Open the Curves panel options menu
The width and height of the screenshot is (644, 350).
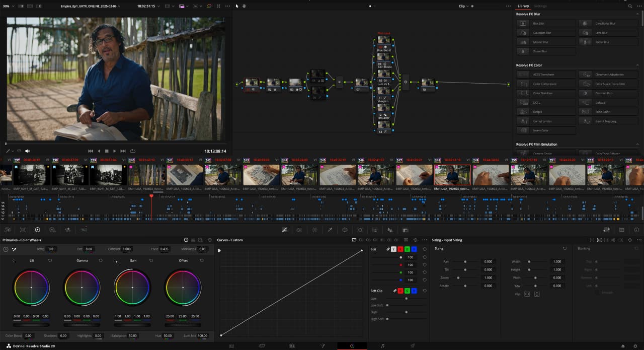pyautogui.click(x=424, y=240)
